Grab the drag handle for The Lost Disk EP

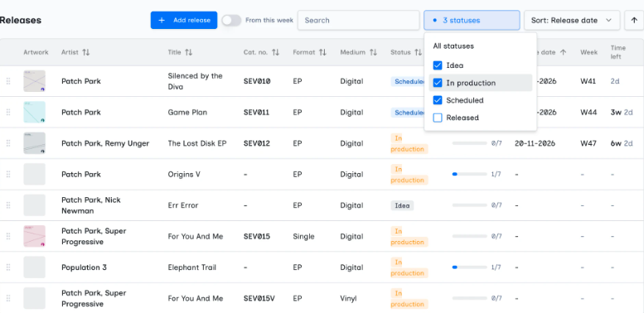pyautogui.click(x=8, y=143)
